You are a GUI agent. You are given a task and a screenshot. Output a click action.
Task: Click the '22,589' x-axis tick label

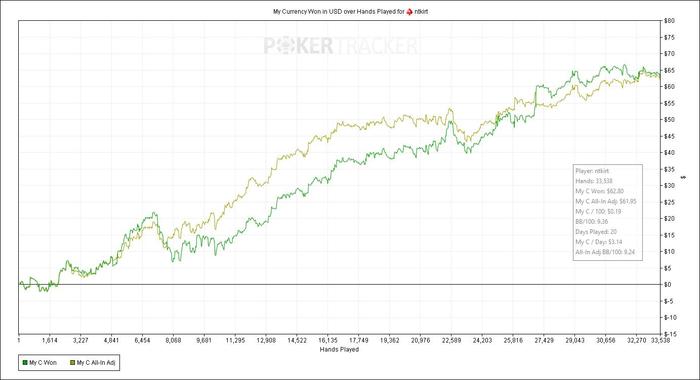click(x=451, y=341)
